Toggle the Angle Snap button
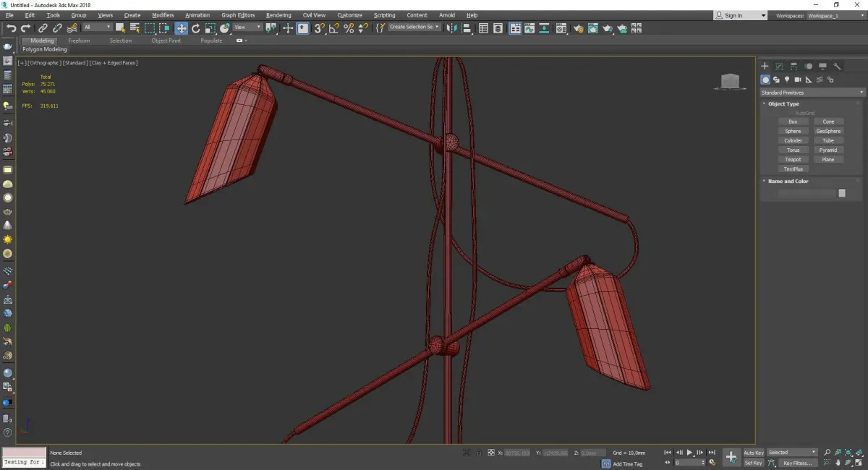The image size is (868, 470). click(x=333, y=28)
